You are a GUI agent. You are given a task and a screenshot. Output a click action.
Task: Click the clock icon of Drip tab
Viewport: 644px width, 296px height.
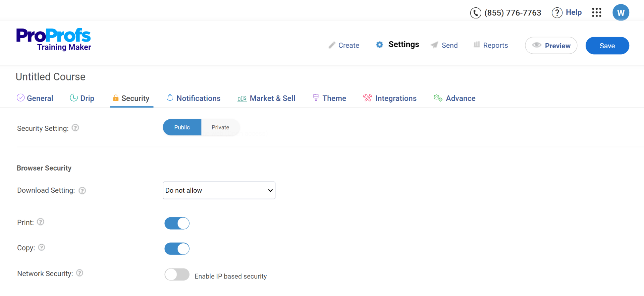[73, 98]
